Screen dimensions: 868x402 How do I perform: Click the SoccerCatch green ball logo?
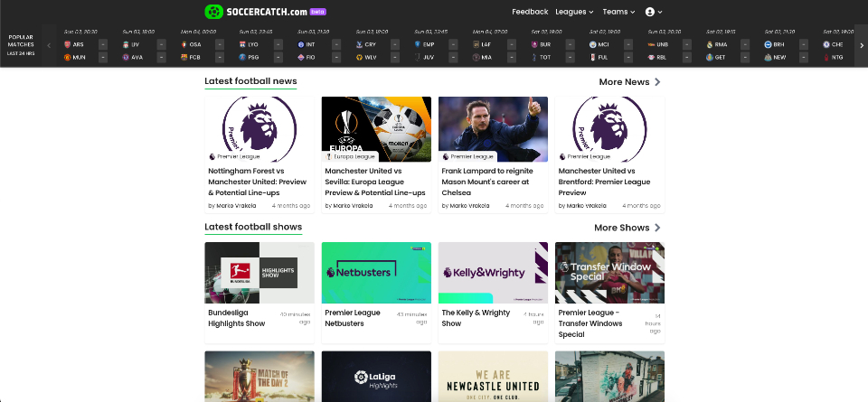tap(213, 12)
